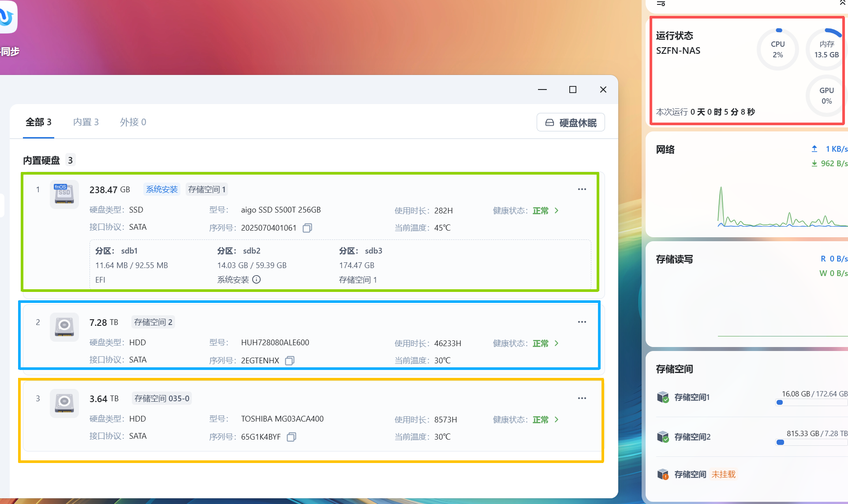Click the 硬盘休眠 button
The image size is (848, 504).
click(571, 123)
